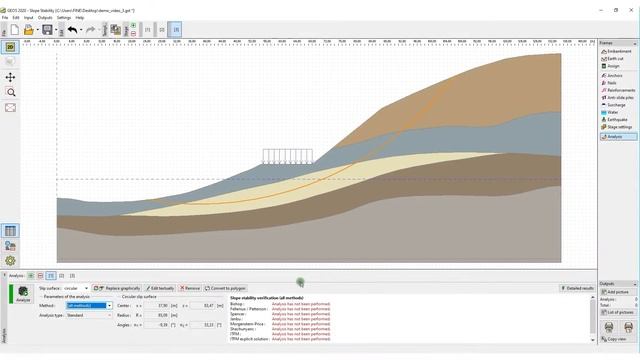The image size is (640, 360).
Task: Open dropdown arrow next to open-folder icon
Action: 37,30
